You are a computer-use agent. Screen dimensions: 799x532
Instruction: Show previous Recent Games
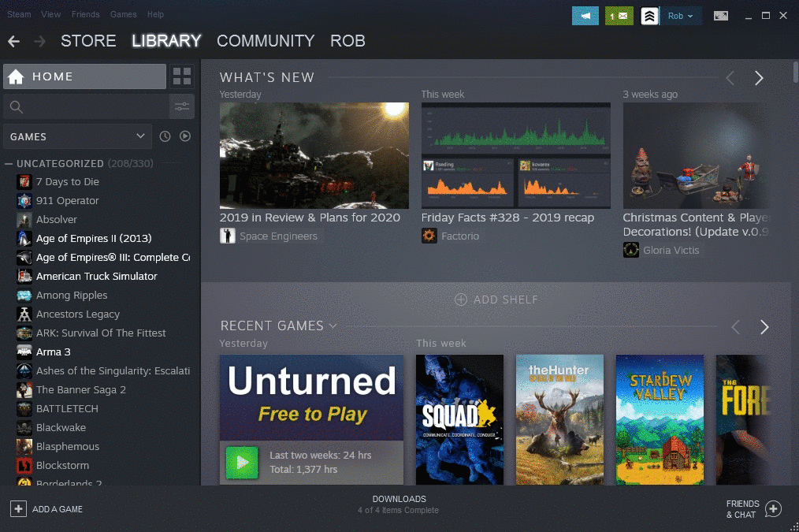point(735,327)
